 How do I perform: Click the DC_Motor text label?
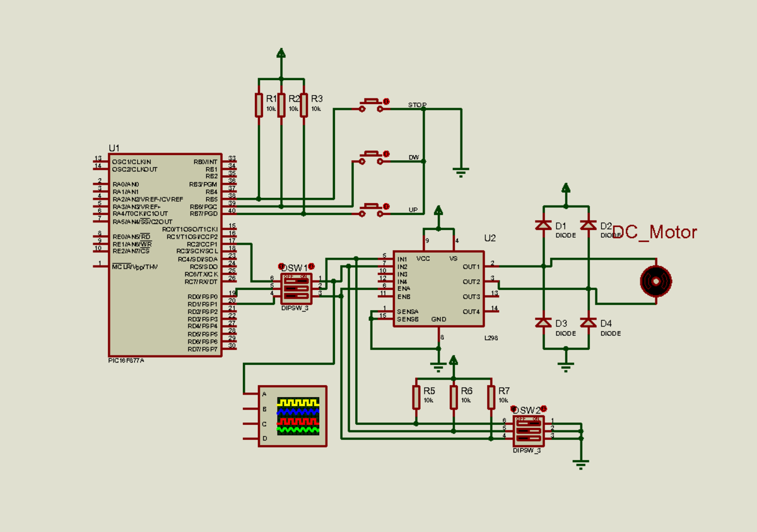(x=654, y=233)
